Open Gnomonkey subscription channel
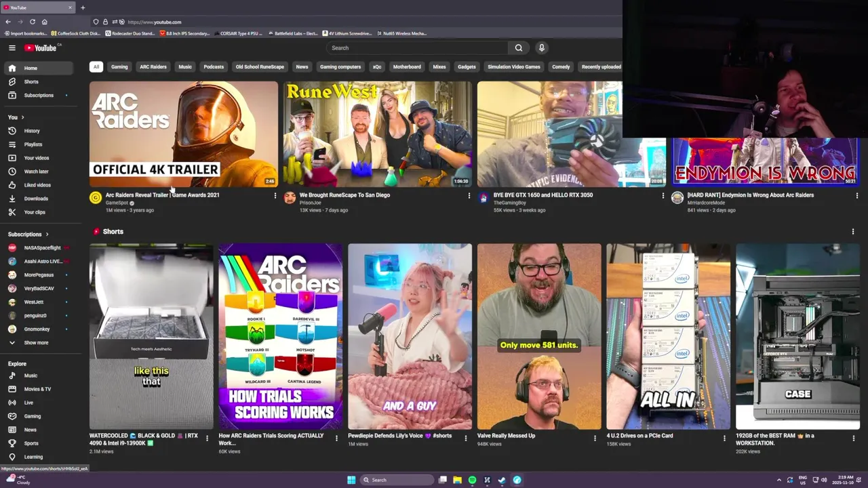This screenshot has width=868, height=488. click(x=38, y=329)
